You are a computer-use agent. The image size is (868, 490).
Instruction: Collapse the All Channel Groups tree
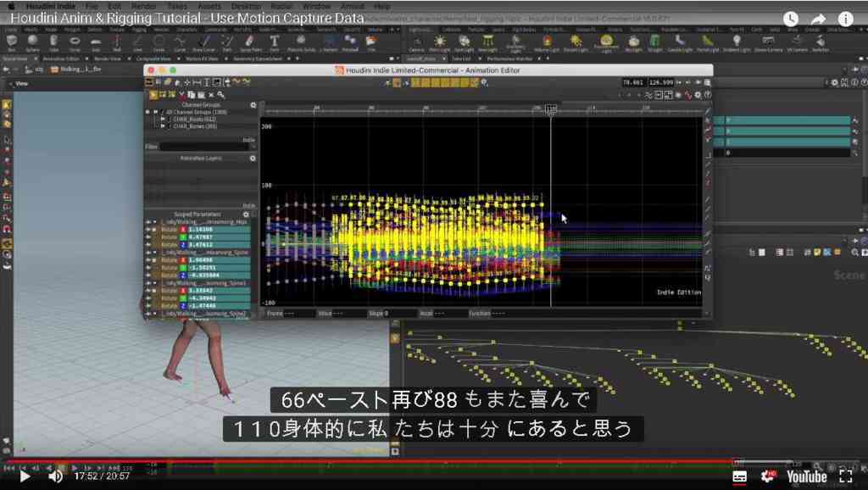156,112
